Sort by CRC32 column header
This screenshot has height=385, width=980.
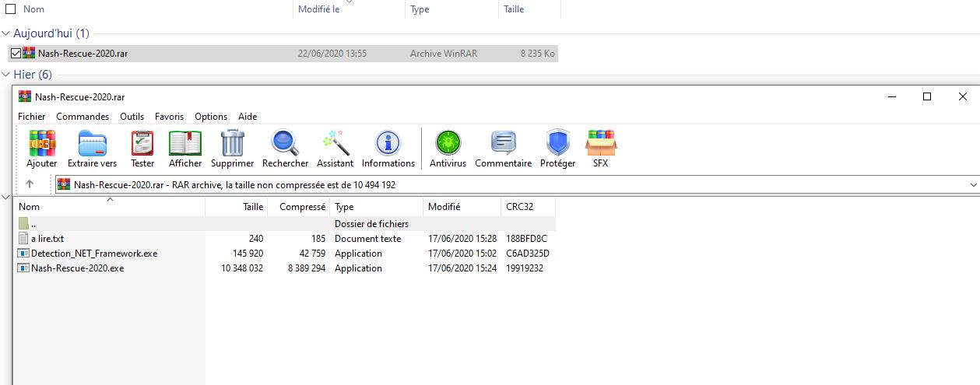click(x=528, y=207)
